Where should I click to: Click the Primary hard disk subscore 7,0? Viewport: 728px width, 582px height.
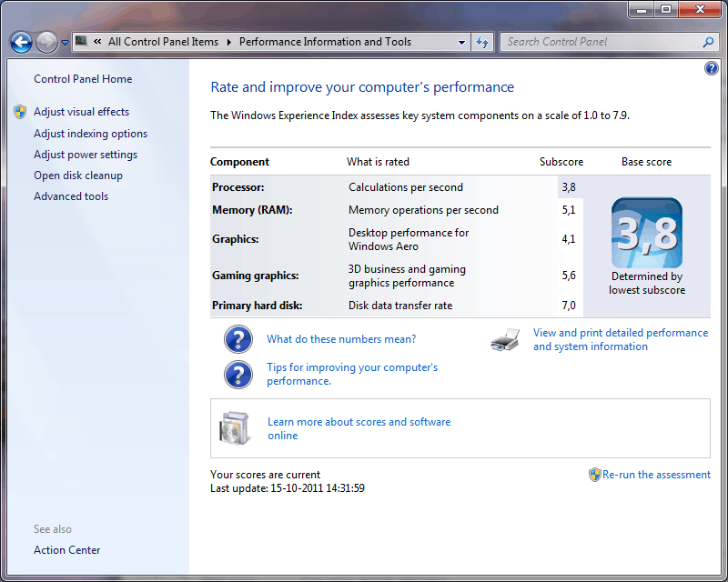click(x=569, y=306)
